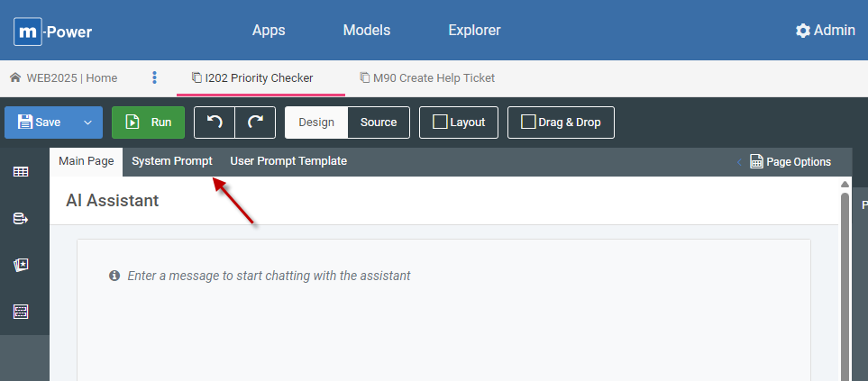Redo the last undone change
868x381 pixels.
click(x=255, y=122)
